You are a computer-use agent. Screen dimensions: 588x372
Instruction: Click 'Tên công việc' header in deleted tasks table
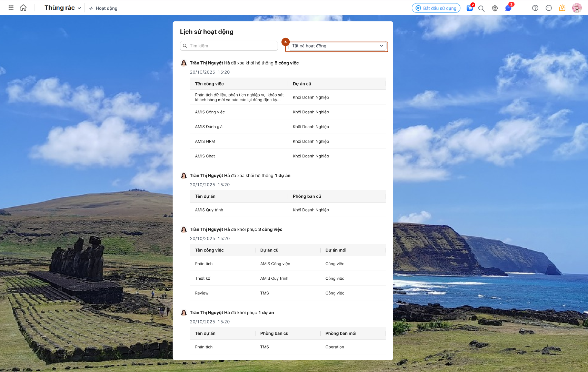click(209, 84)
